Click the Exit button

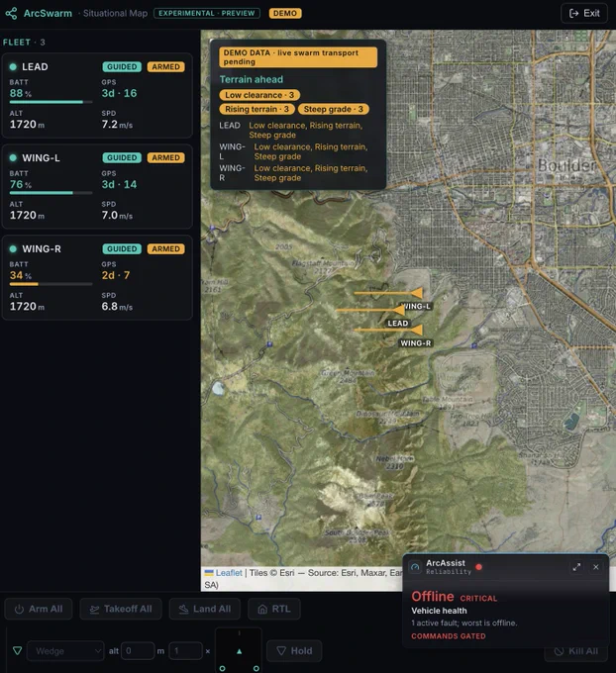(584, 13)
